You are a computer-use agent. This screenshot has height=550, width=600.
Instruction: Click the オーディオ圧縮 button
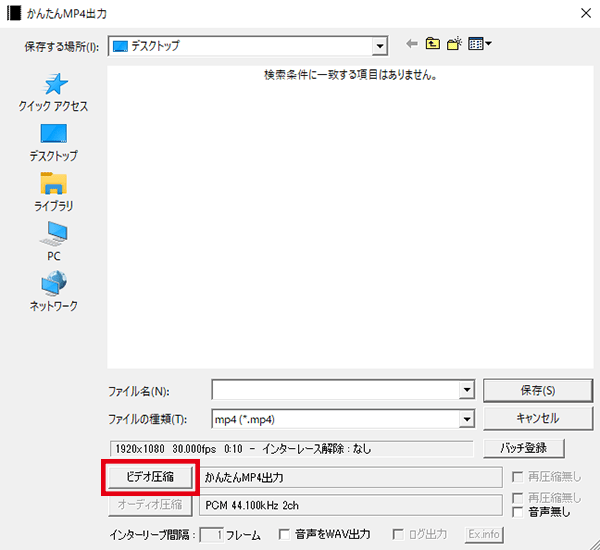150,505
